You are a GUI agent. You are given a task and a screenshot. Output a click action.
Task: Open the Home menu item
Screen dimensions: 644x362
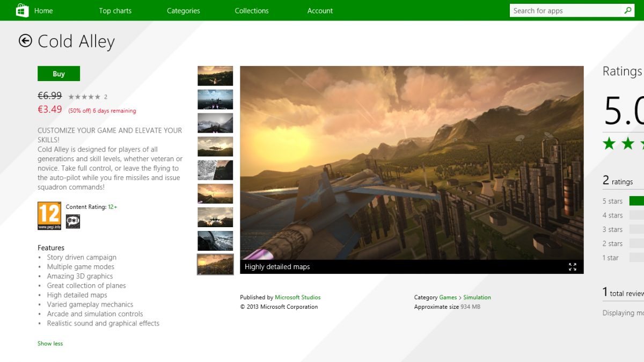click(43, 11)
